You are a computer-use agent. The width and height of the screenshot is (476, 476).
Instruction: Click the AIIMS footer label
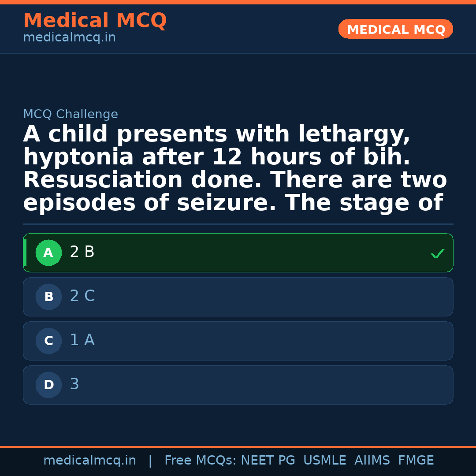tap(372, 460)
